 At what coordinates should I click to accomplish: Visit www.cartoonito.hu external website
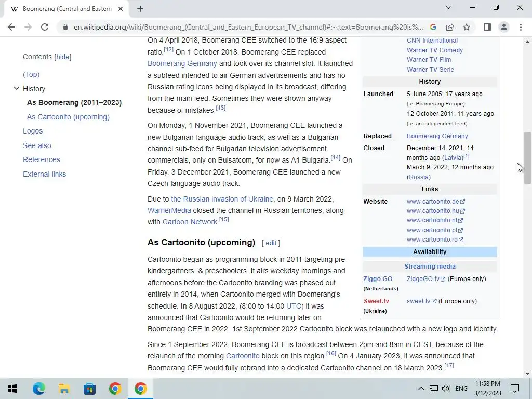436,211
